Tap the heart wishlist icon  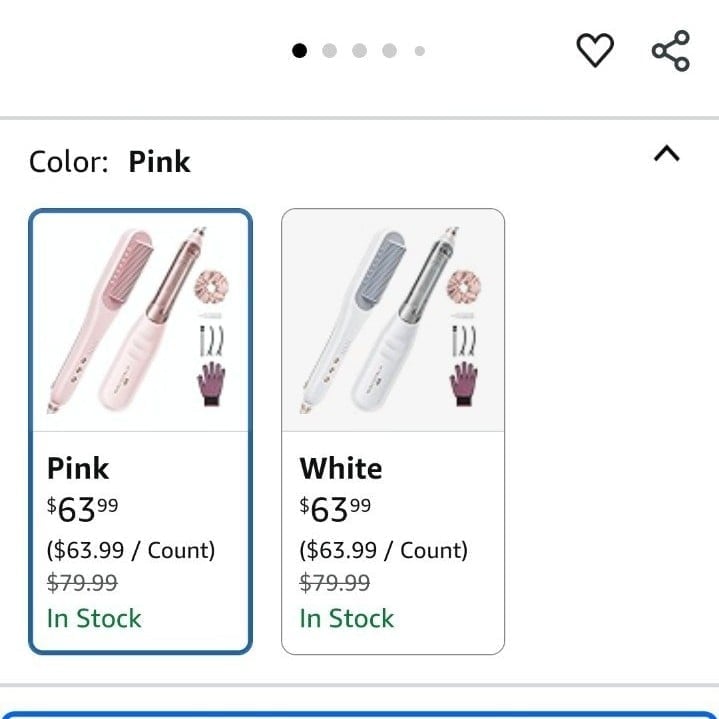coord(595,50)
